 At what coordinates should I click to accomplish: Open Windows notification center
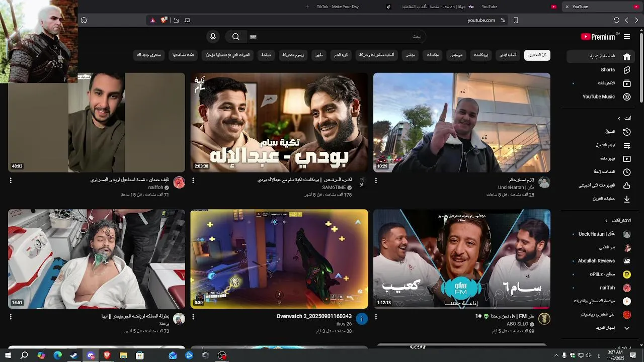(x=633, y=355)
